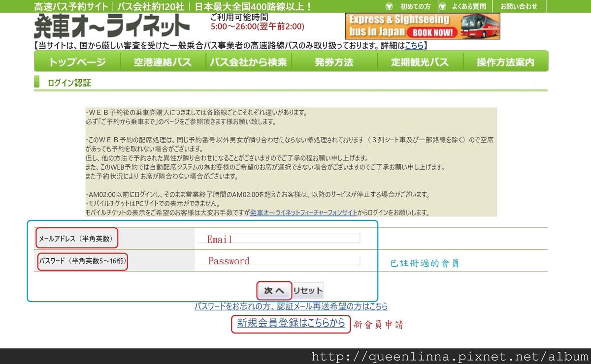Viewport: 591px width, 364px height.
Task: Click 新規会員登録はこちらから registration link
Action: click(291, 325)
